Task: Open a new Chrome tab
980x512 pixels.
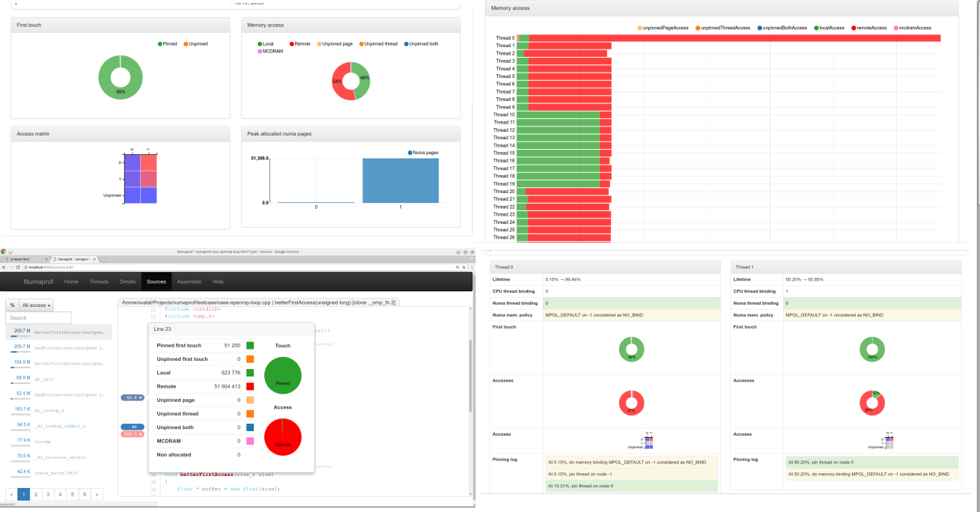Action: (x=103, y=259)
